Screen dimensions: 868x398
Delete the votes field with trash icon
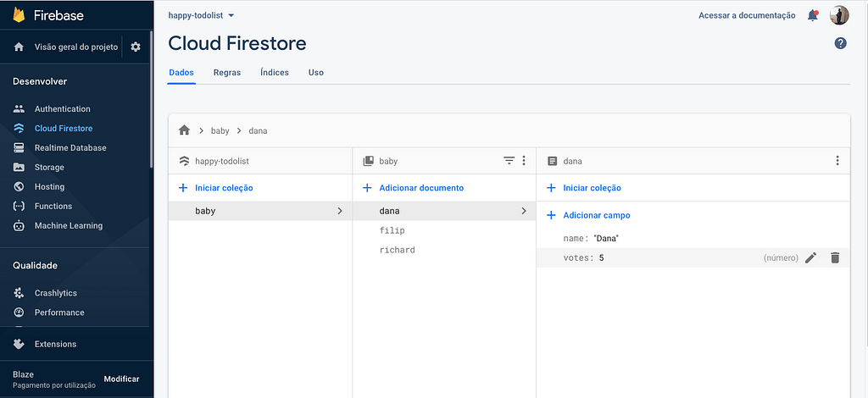click(x=835, y=257)
